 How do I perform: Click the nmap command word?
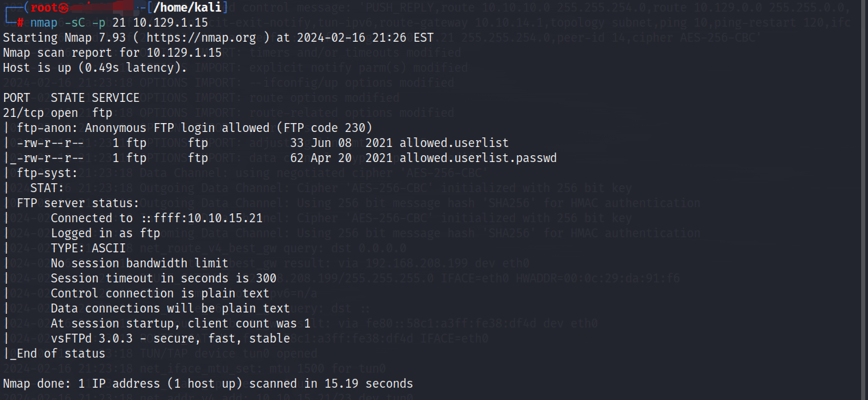(44, 23)
